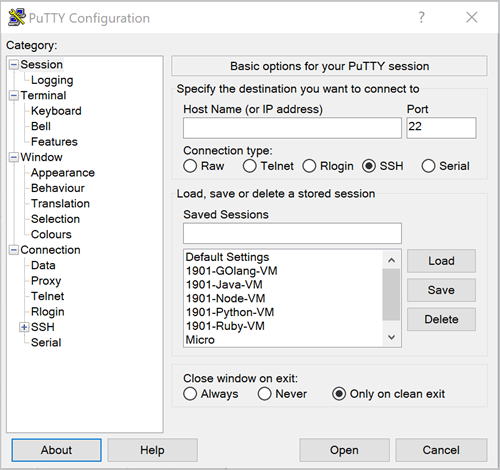Open the Appearance settings category
This screenshot has width=500, height=470.
point(63,173)
